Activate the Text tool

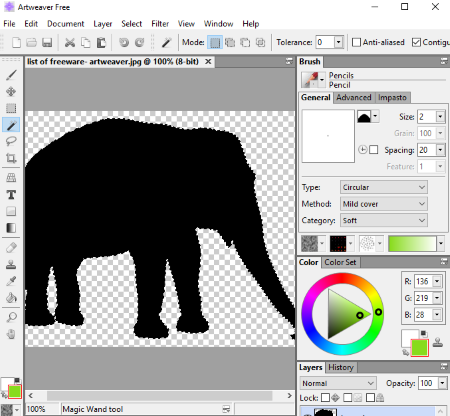[x=11, y=195]
